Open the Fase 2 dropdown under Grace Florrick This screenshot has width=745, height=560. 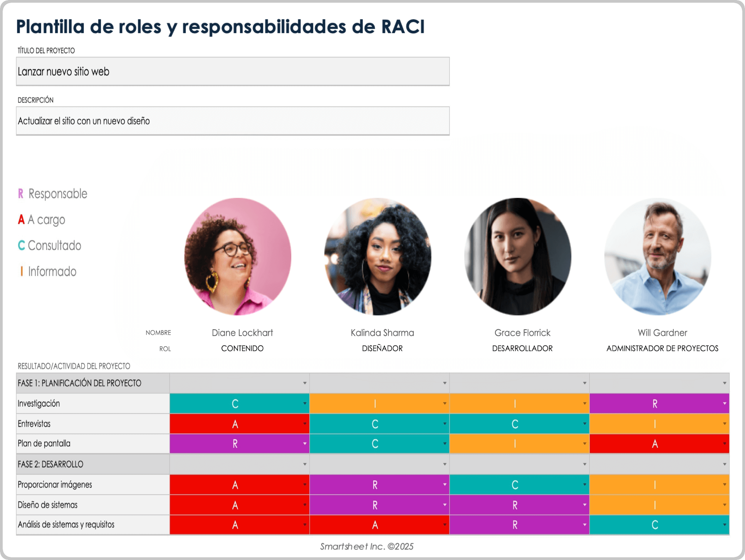click(584, 464)
